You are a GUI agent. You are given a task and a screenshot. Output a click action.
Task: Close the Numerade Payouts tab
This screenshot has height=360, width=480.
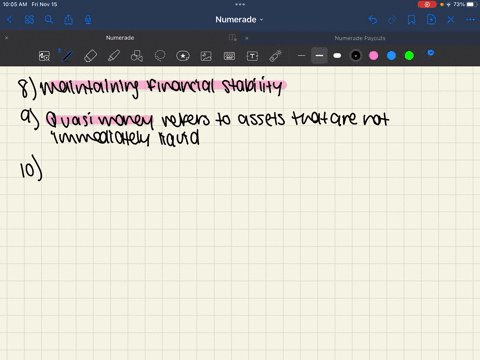pos(247,38)
